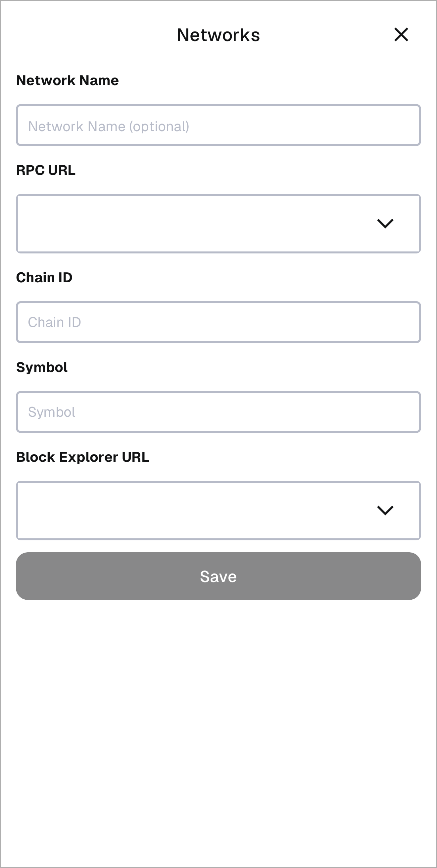The image size is (437, 868).
Task: Click the Network Name input field
Action: [218, 126]
